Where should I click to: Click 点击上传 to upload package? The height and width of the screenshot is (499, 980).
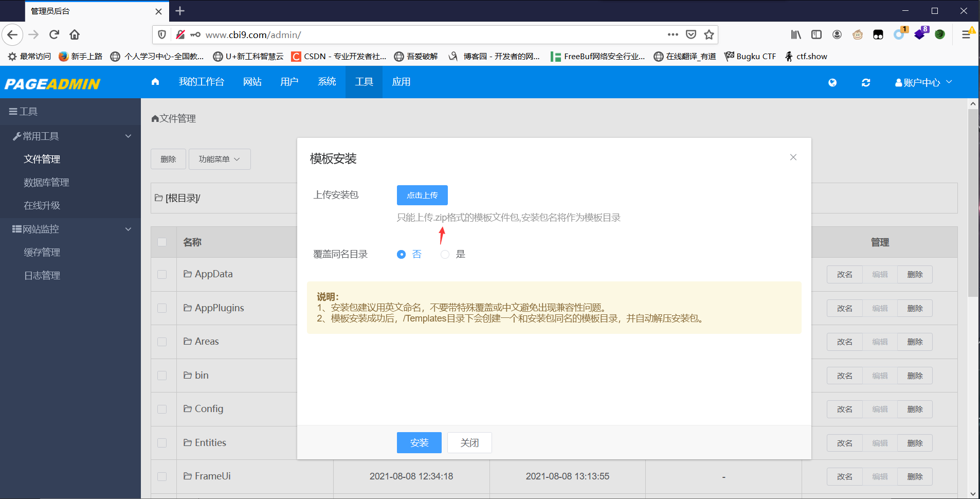point(422,195)
